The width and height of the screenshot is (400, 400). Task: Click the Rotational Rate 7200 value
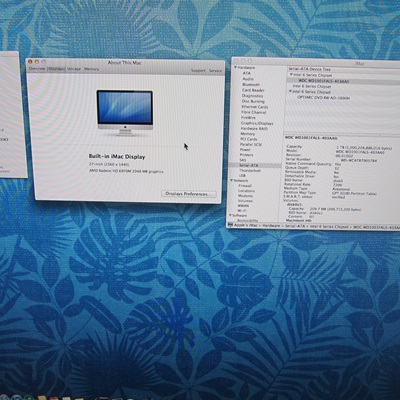click(x=337, y=185)
